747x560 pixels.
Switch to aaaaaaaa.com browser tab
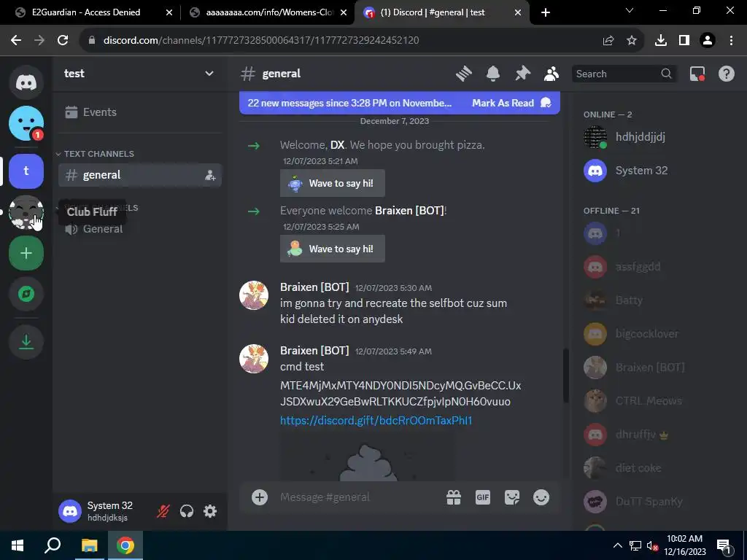[269, 12]
